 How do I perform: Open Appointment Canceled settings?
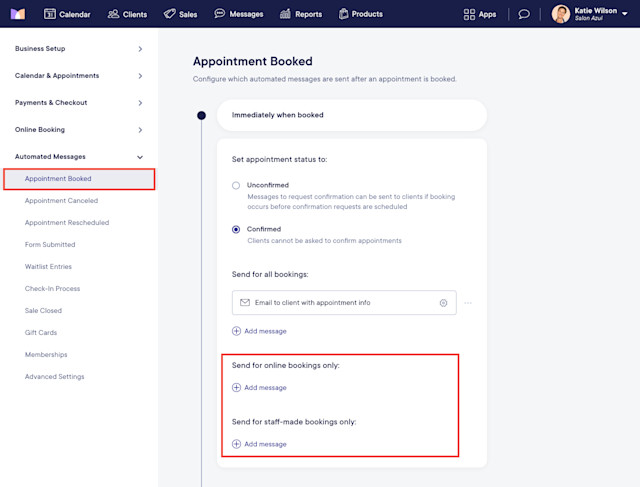[x=61, y=201]
